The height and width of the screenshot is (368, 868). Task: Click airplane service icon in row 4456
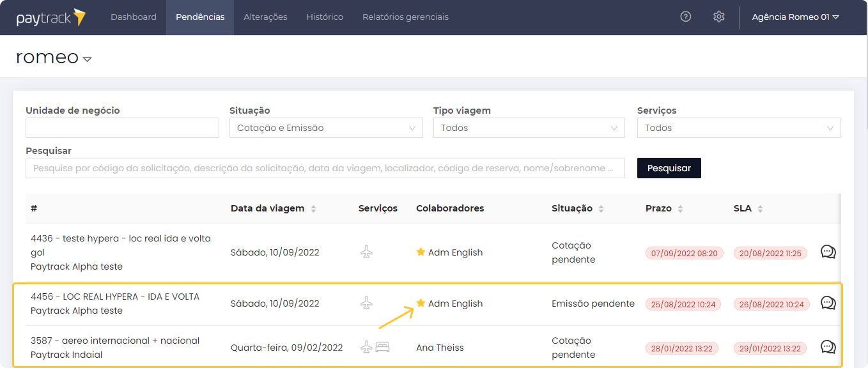click(366, 303)
